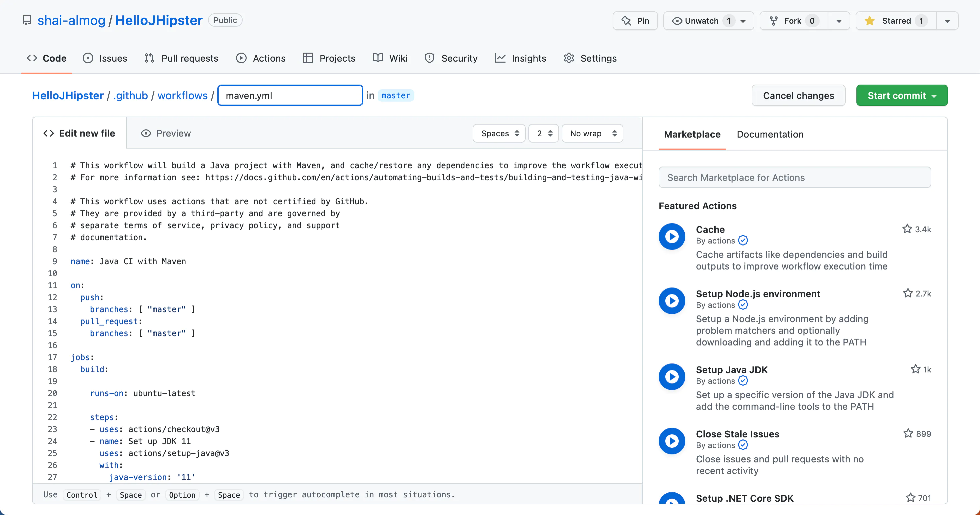This screenshot has width=980, height=515.
Task: Click the Settings gear icon
Action: coord(570,58)
